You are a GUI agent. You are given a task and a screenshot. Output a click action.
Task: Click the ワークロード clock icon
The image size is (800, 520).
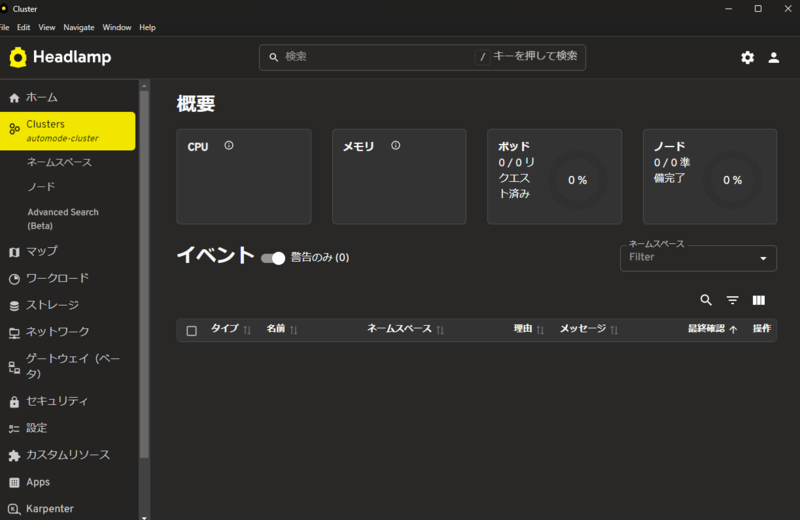(x=14, y=279)
